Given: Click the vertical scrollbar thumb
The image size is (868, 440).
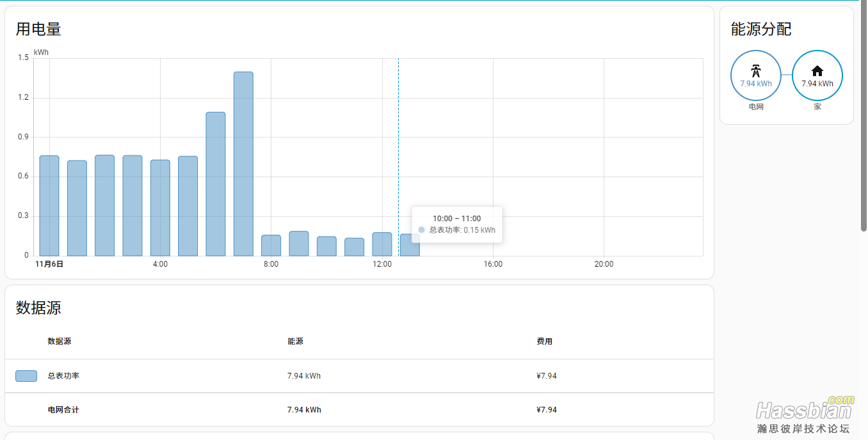Looking at the screenshot, I should (864, 115).
